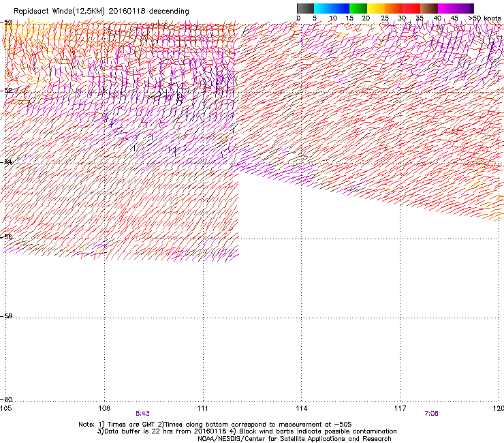Click the longitude label '114'
504x443 pixels.
coord(301,408)
